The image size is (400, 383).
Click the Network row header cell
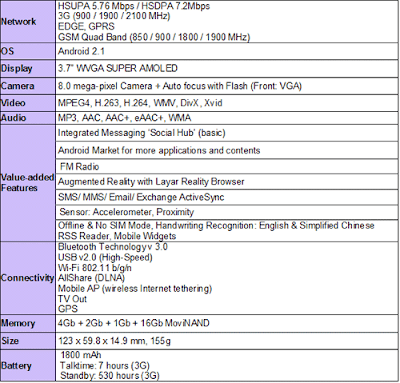[x=28, y=21]
